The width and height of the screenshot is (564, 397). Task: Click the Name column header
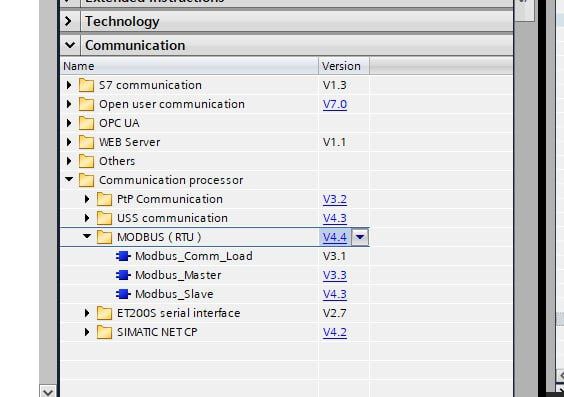click(190, 66)
